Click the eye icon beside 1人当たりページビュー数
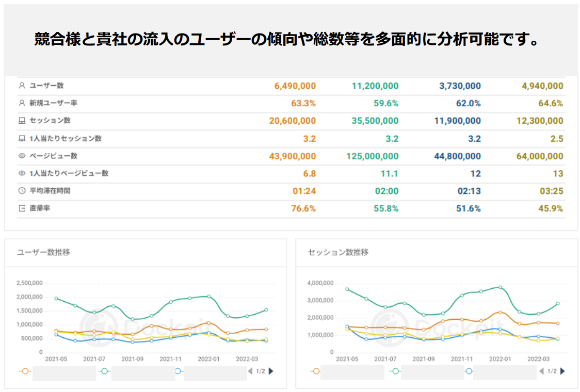 (x=22, y=173)
